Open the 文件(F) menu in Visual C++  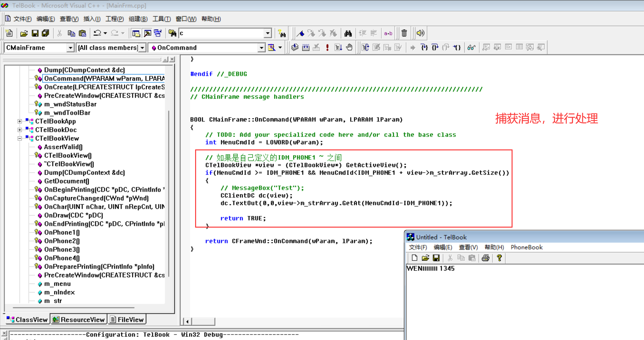pos(22,19)
